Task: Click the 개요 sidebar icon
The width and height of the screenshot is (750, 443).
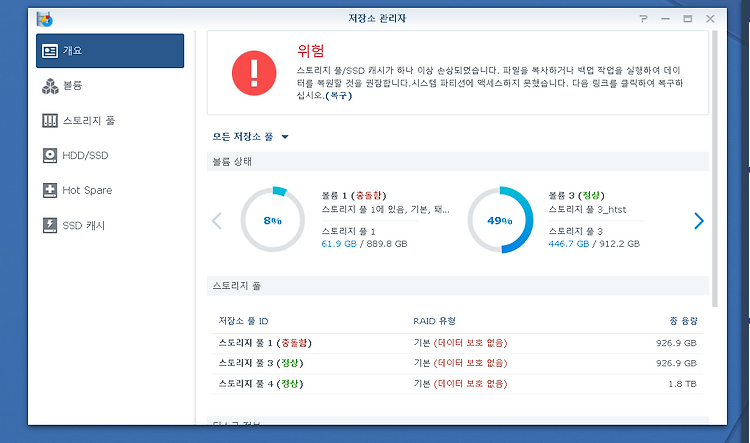Action: [50, 51]
